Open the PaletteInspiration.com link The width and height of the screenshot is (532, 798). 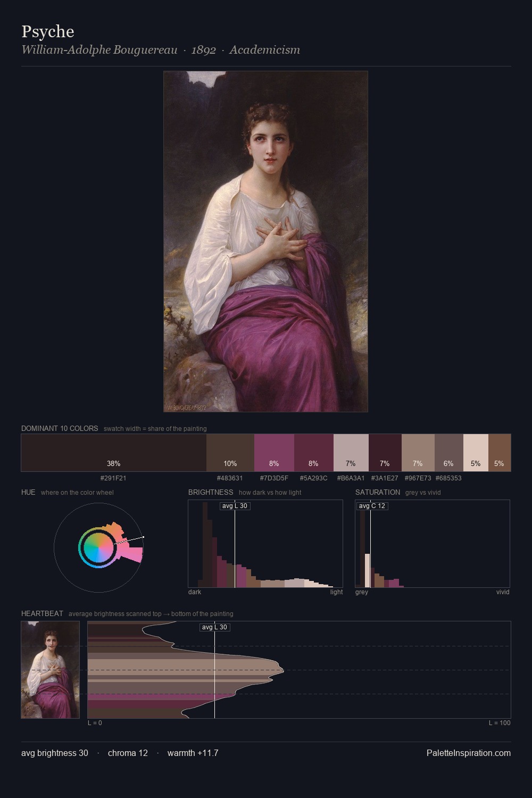click(x=469, y=753)
